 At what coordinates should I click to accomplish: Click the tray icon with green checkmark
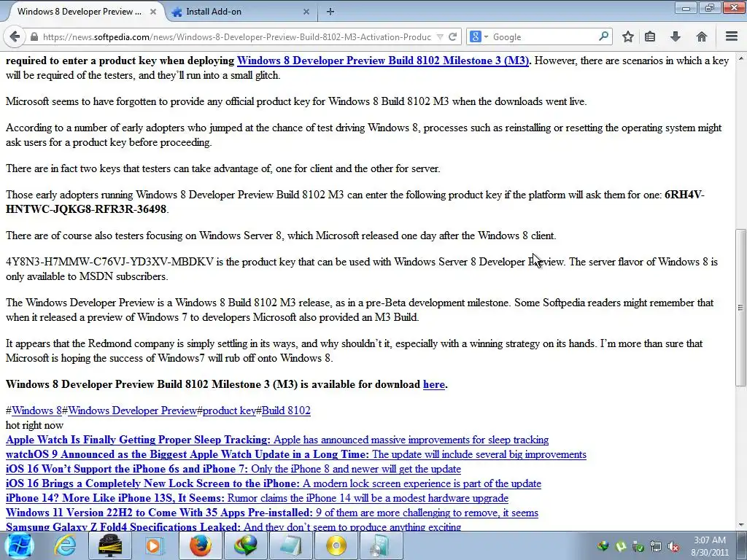[638, 546]
